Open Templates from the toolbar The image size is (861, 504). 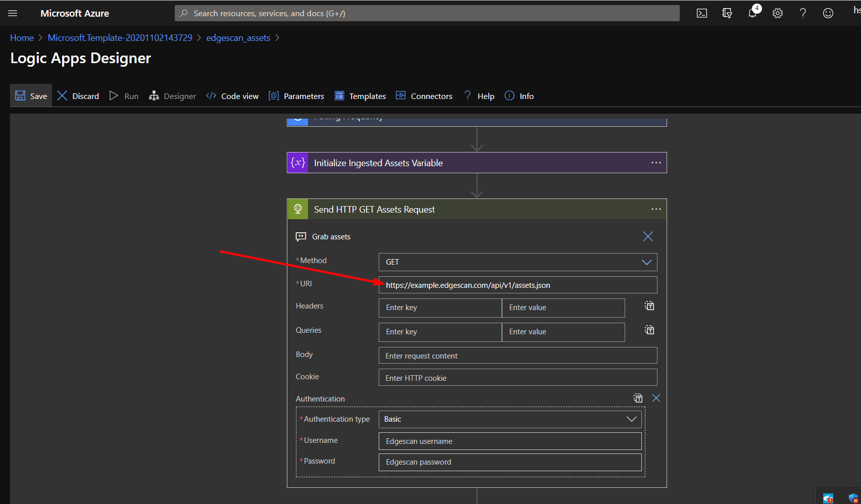point(361,96)
